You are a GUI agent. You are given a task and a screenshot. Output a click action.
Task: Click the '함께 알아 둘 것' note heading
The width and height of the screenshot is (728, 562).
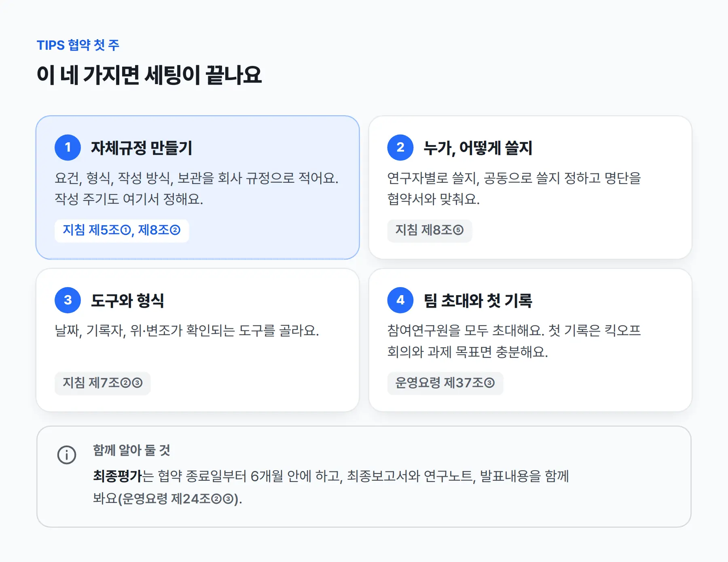click(x=132, y=450)
